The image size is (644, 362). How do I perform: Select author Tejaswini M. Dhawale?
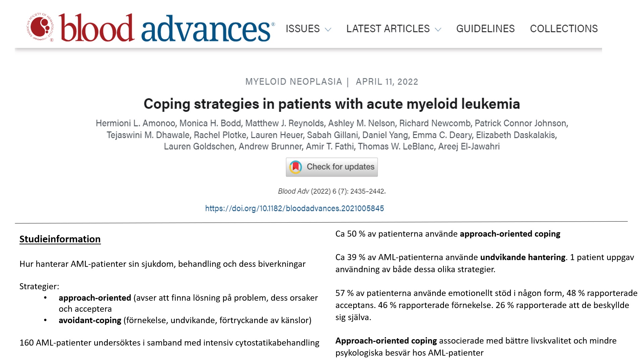point(148,135)
